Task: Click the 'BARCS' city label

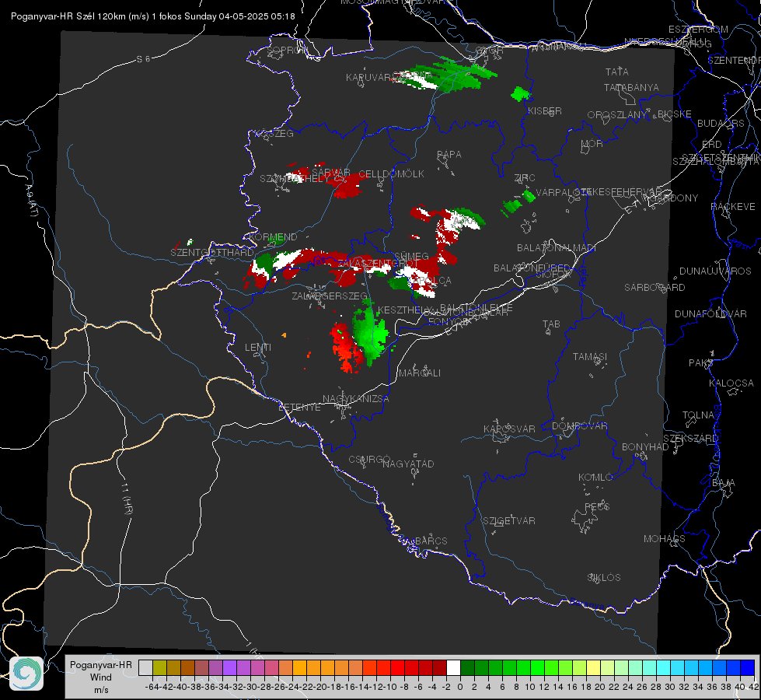Action: point(431,541)
